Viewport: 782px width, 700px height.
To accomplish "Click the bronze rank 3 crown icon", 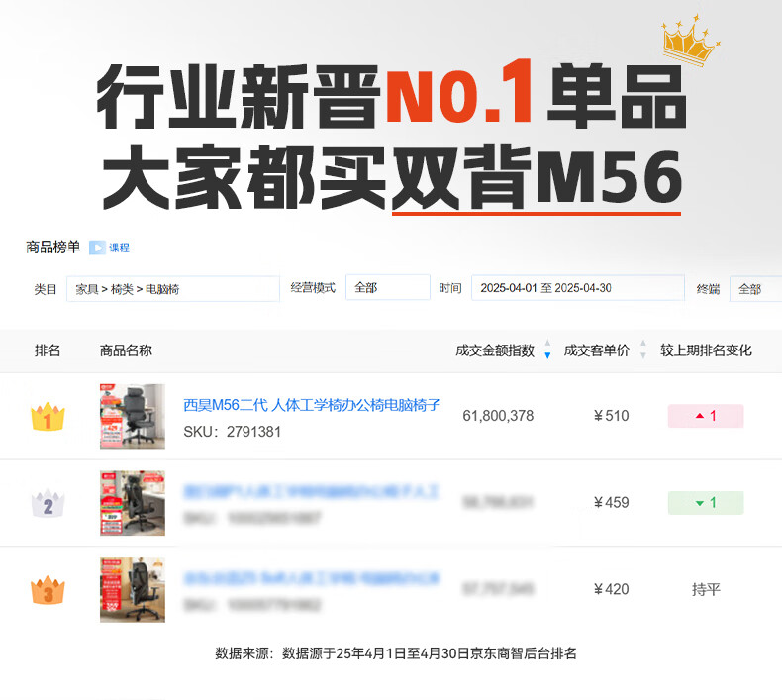I will 48,590.
